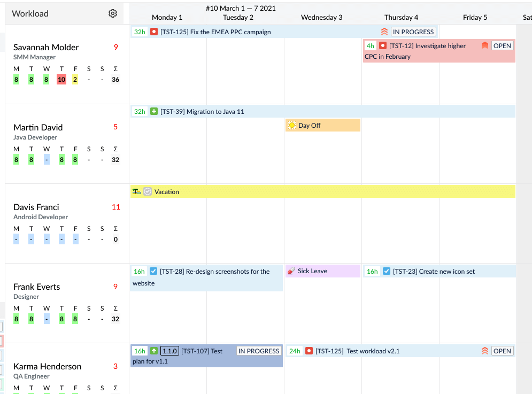This screenshot has width=532, height=394.
Task: Click 24h estimate on Test workload v2.1
Action: click(295, 351)
